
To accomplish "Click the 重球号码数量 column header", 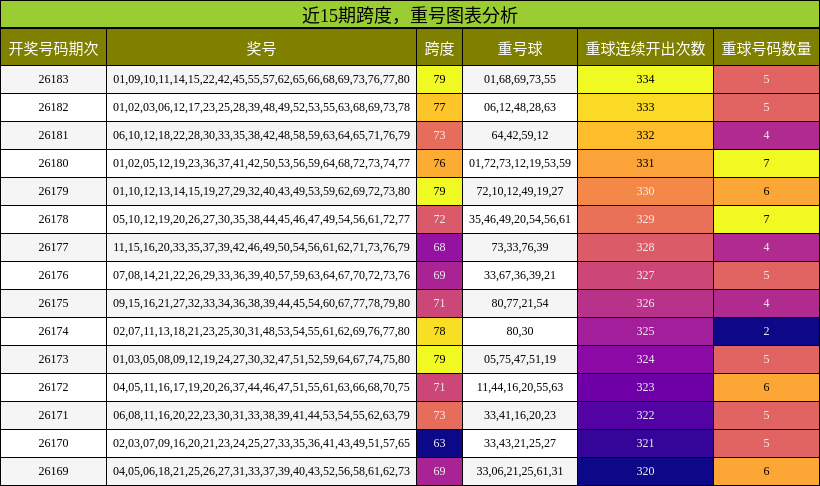I will [x=767, y=48].
